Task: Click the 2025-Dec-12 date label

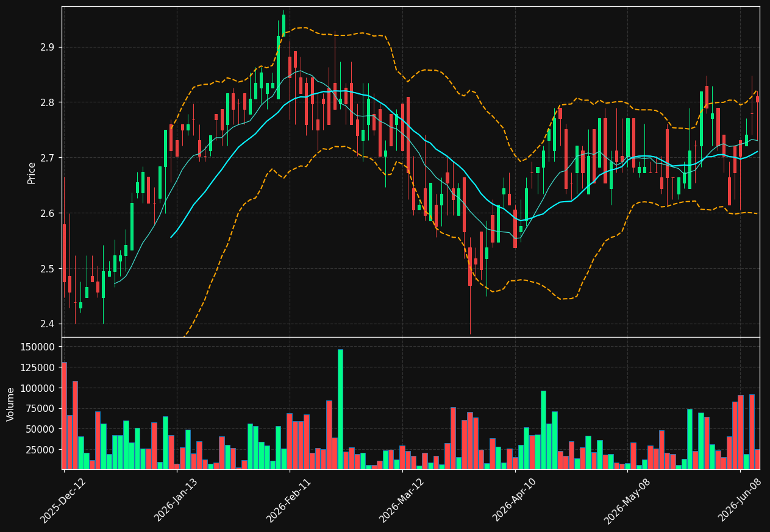Action: point(63,500)
